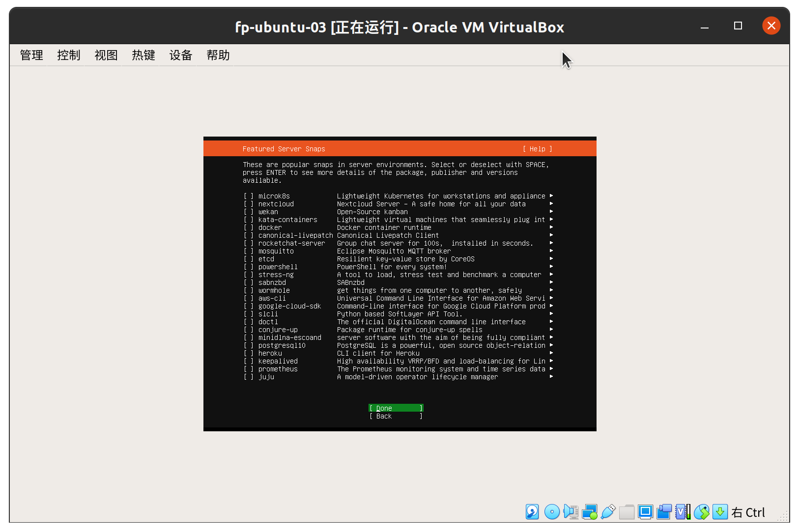Select the postgresql10 snap checkbox

[249, 345]
